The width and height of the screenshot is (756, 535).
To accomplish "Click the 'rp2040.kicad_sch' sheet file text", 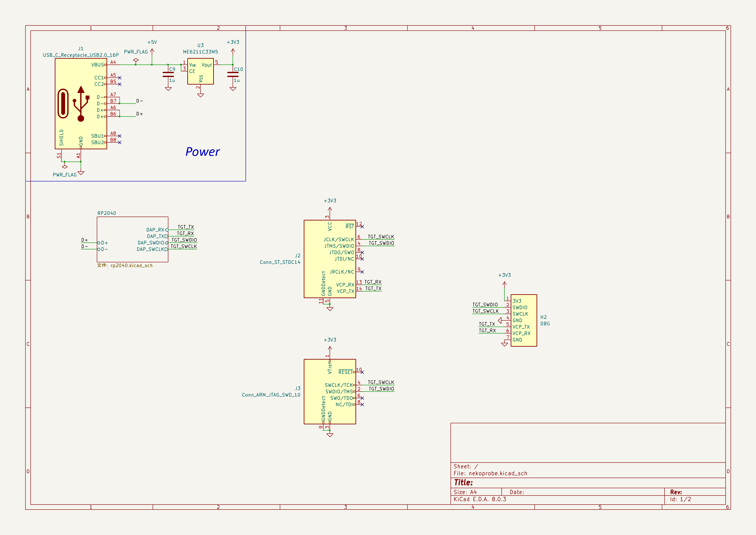I will [x=131, y=266].
